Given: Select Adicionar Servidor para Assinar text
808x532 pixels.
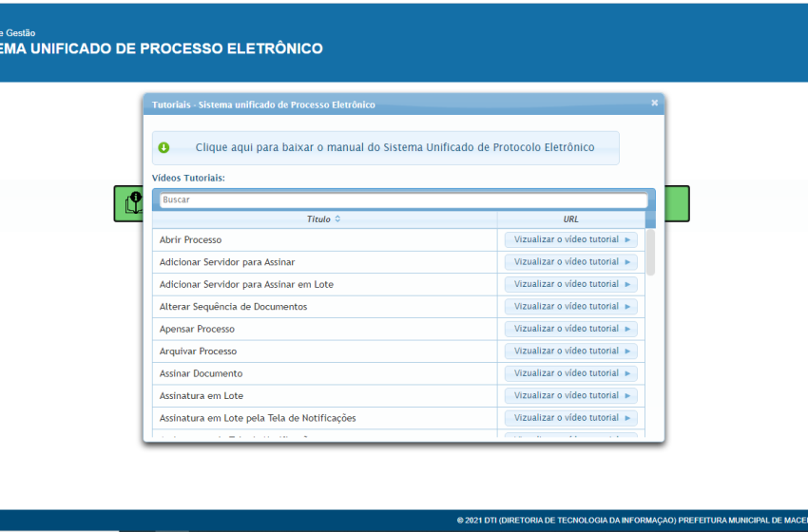Looking at the screenshot, I should point(227,262).
